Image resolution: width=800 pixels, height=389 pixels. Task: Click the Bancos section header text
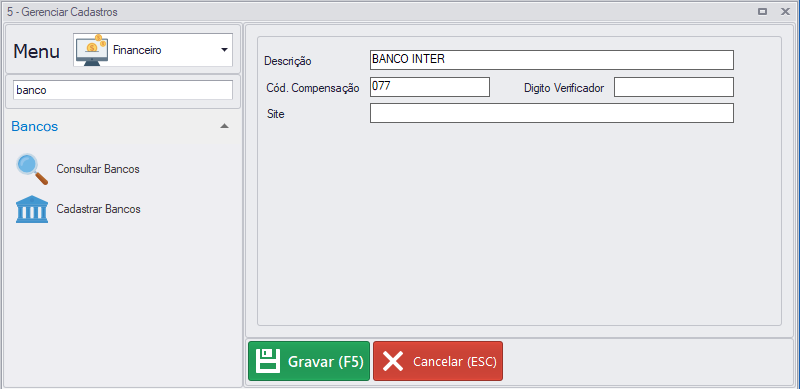[x=35, y=127]
